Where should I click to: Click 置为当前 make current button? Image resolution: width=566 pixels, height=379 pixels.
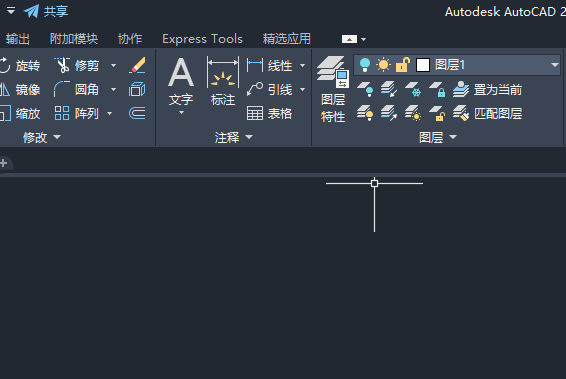point(488,90)
